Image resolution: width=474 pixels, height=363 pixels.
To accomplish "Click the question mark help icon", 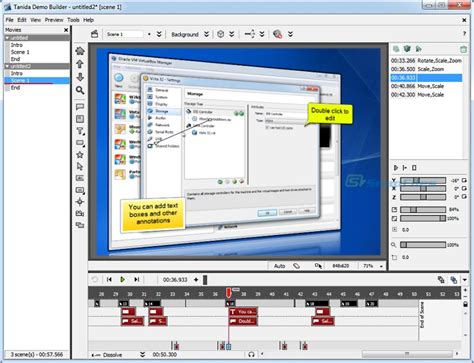I will pos(464,34).
